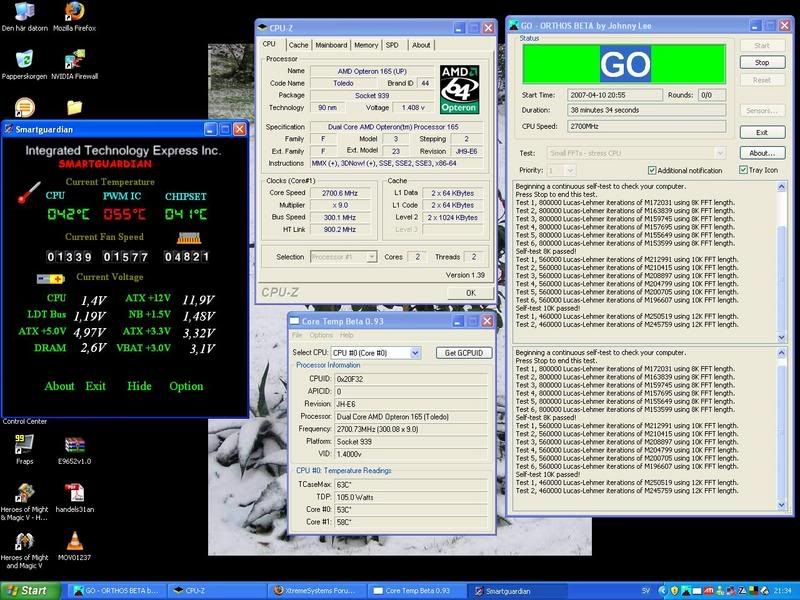Switch to the Cache tab in CPU-Z
The width and height of the screenshot is (800, 600).
298,45
